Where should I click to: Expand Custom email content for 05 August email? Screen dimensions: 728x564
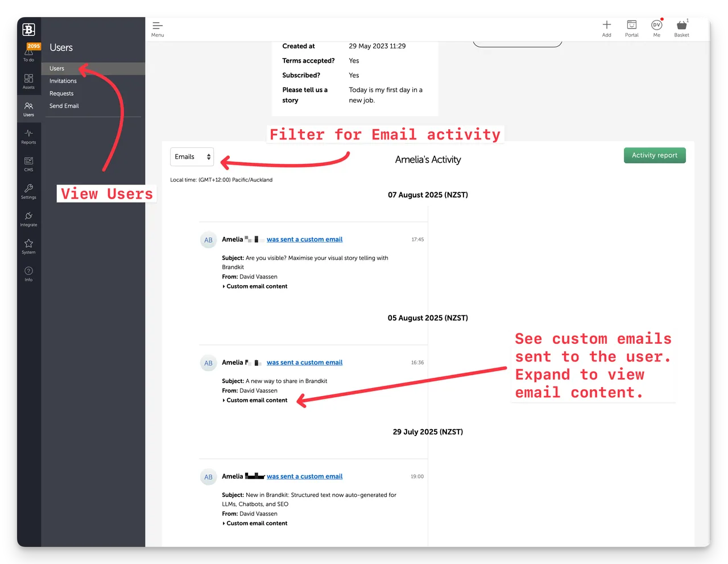257,400
